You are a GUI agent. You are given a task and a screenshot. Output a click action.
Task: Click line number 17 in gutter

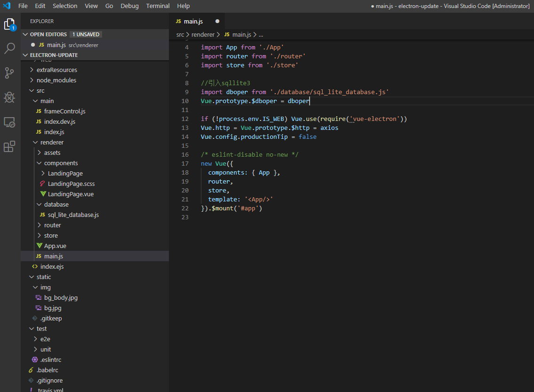(185, 163)
